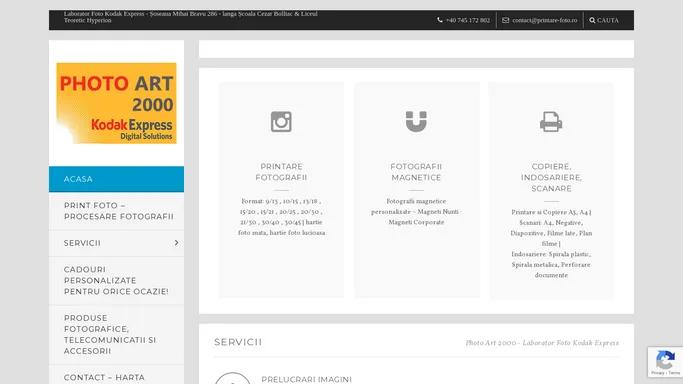The height and width of the screenshot is (384, 683).
Task: Click the magnifier search icon beside Cauta
Action: pos(592,20)
